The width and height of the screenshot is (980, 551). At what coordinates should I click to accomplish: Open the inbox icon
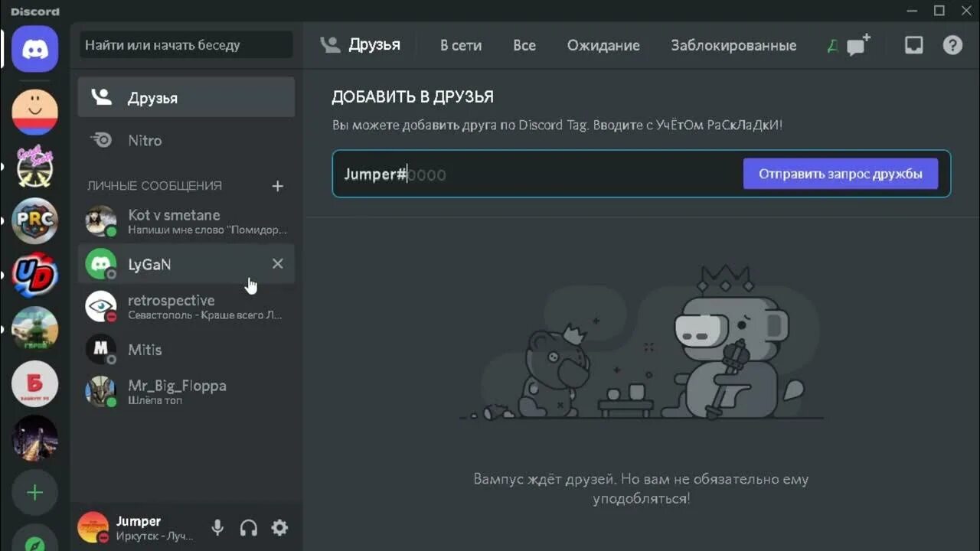(x=913, y=45)
